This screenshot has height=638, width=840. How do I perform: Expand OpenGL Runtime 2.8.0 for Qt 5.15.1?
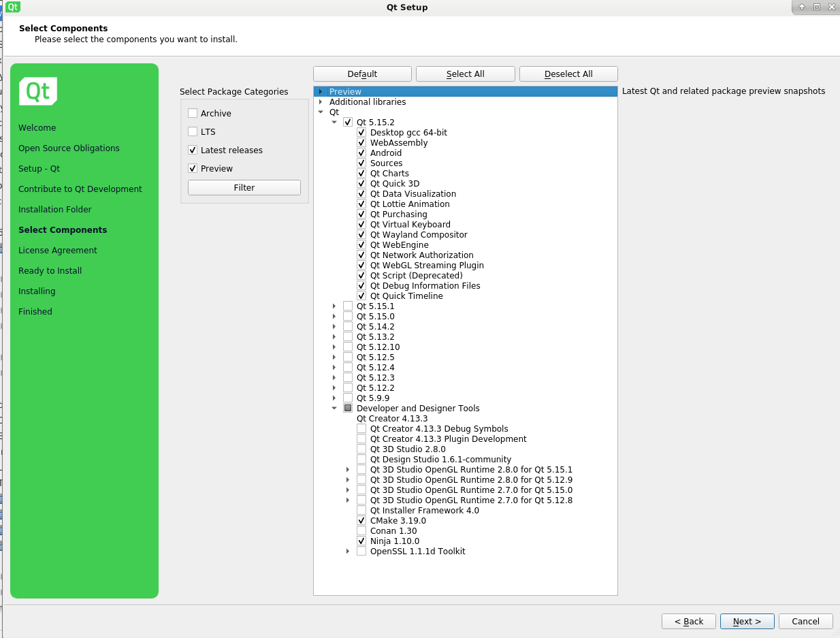coord(348,470)
